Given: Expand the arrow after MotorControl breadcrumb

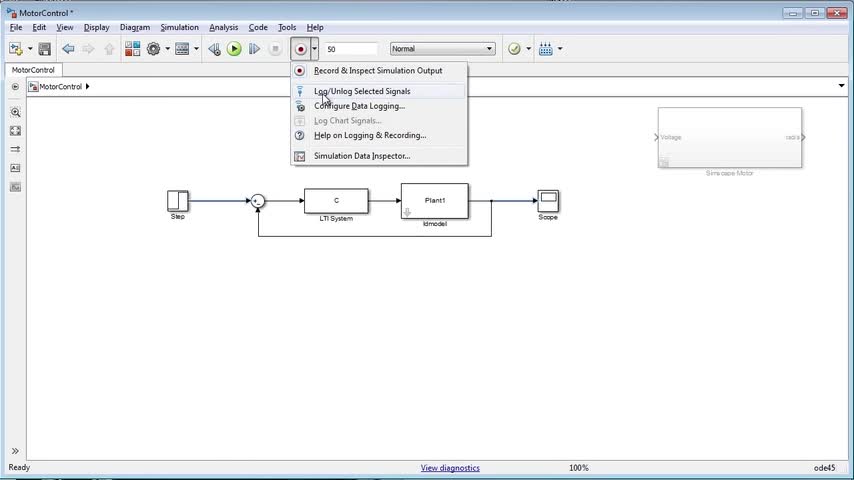Looking at the screenshot, I should pos(87,87).
